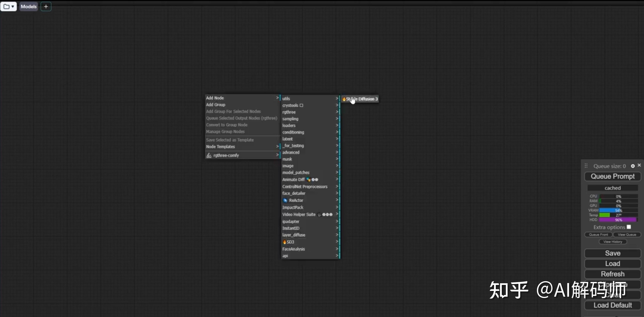This screenshot has height=317, width=644.
Task: Select Add Group from the context menu
Action: [215, 105]
